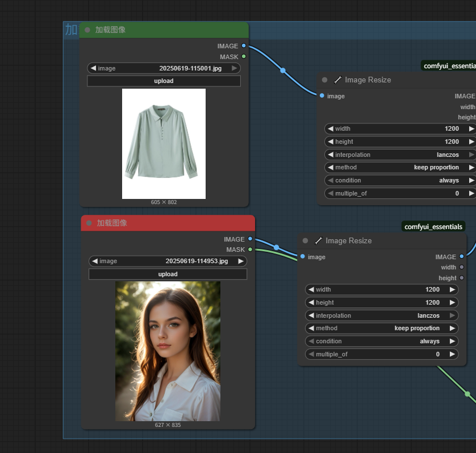Screen dimensions: 476x453
Task: Click the lower Image Resize node title
Action: click(x=349, y=240)
